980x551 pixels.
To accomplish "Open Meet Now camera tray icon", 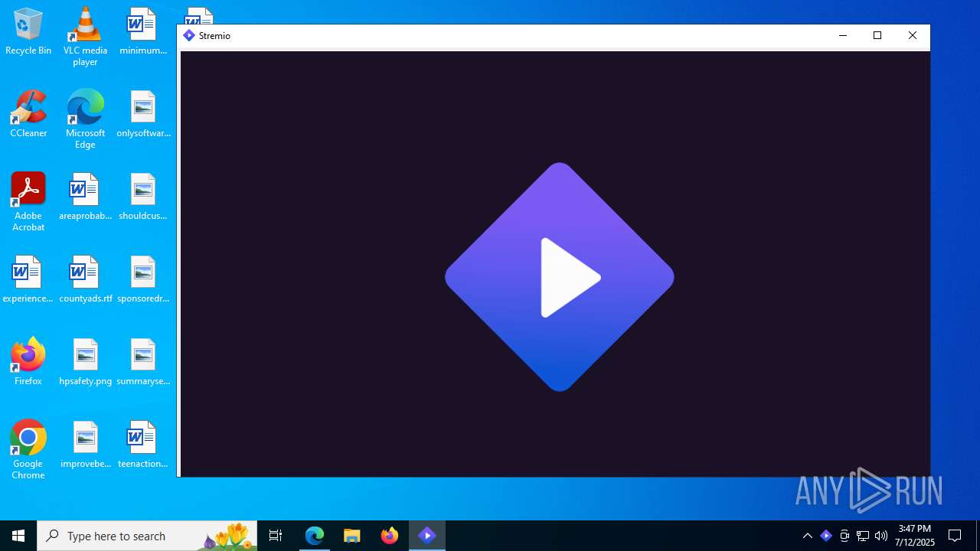I will point(844,536).
